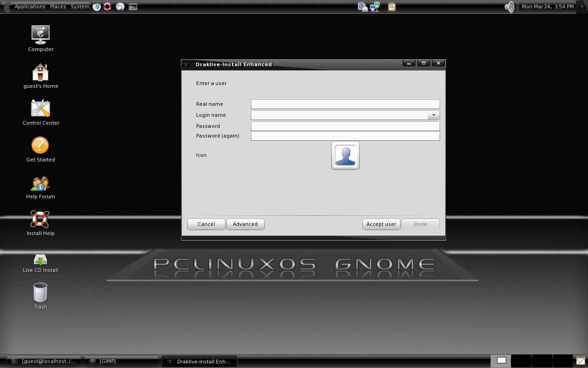
Task: Open the clipboard manager tray icon
Action: [x=392, y=6]
